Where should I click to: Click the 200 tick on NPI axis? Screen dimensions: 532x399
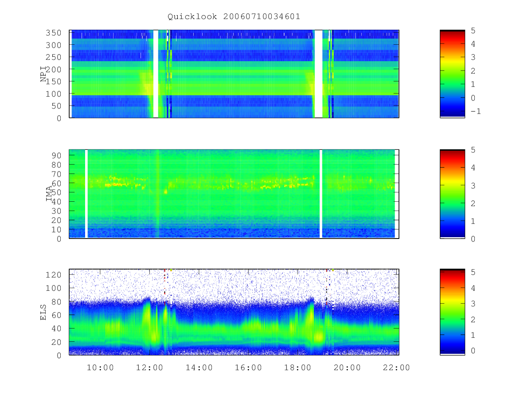(54, 70)
